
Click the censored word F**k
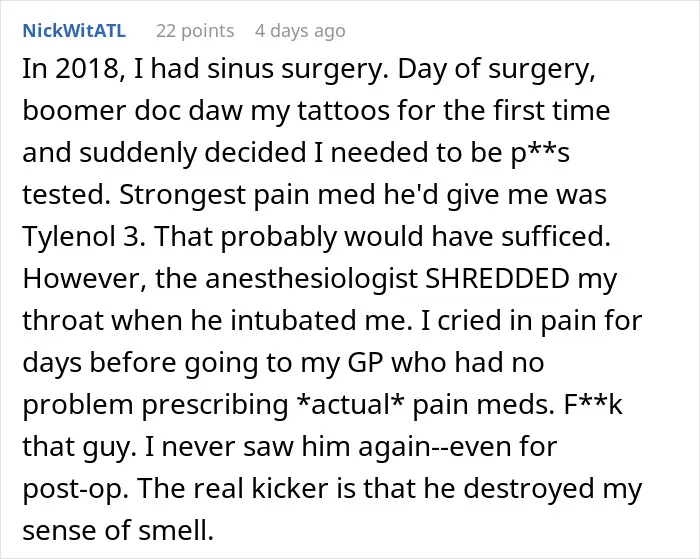click(593, 405)
